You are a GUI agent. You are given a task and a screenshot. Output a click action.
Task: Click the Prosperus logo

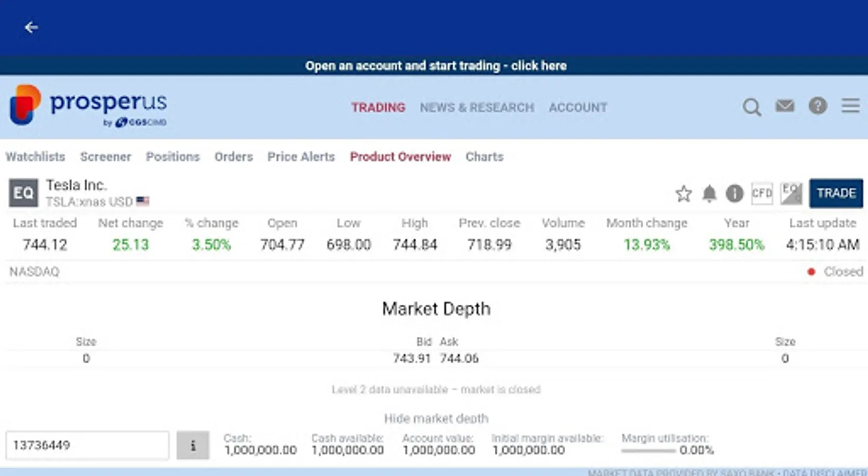coord(88,106)
